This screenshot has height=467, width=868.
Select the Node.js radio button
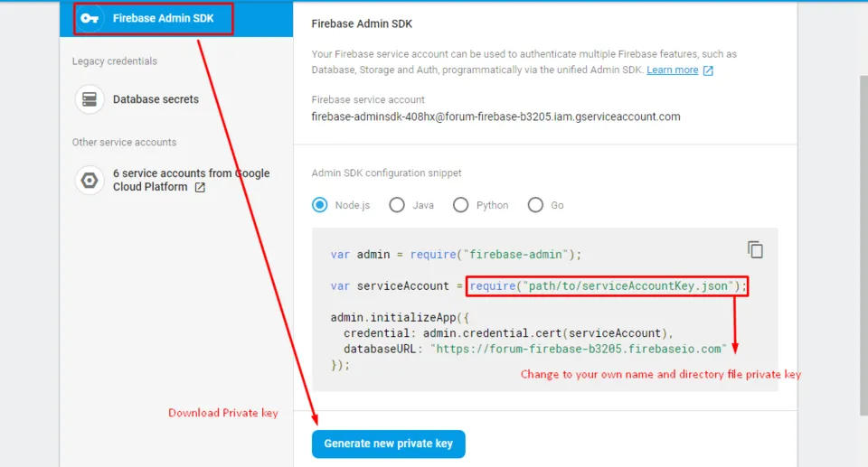pos(320,205)
